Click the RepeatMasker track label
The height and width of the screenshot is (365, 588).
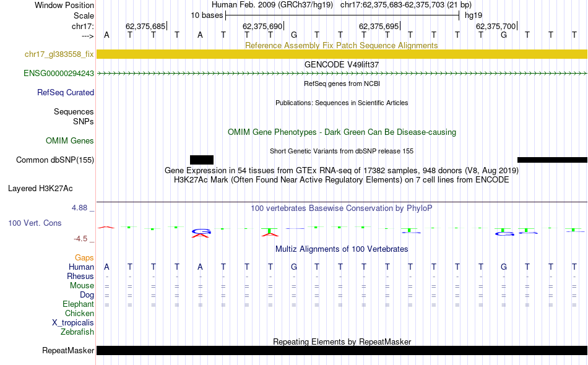(x=68, y=350)
